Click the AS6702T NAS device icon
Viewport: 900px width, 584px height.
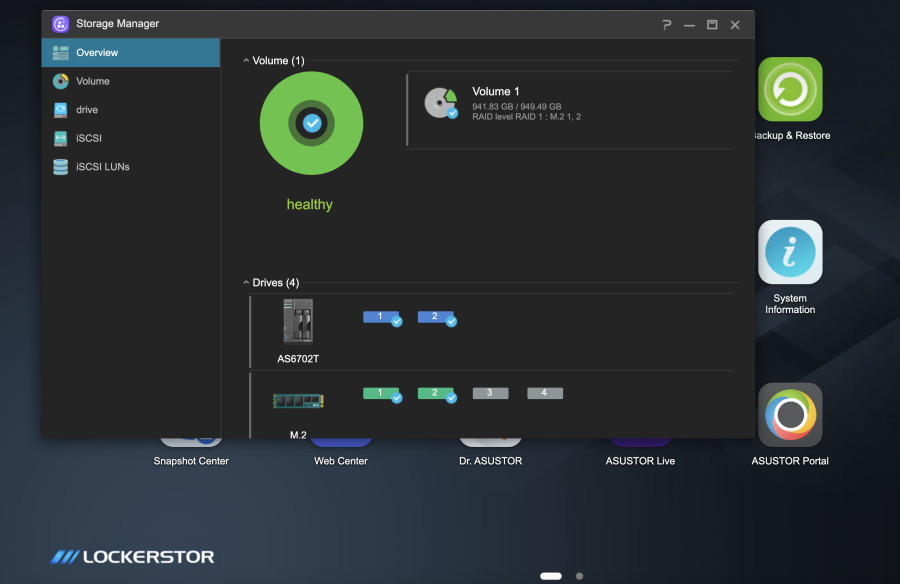(x=298, y=321)
